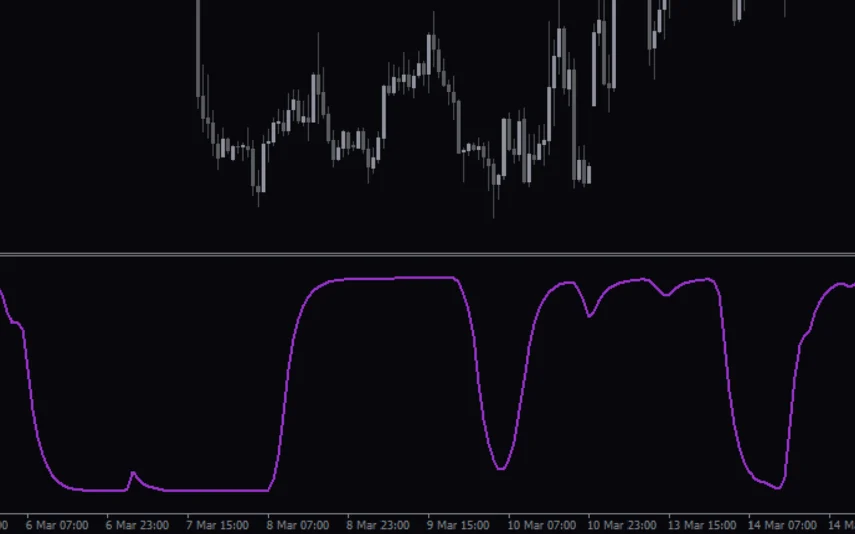Click the divider between chart and indicator panes
Screen dimensions: 855x534
(x=427, y=255)
